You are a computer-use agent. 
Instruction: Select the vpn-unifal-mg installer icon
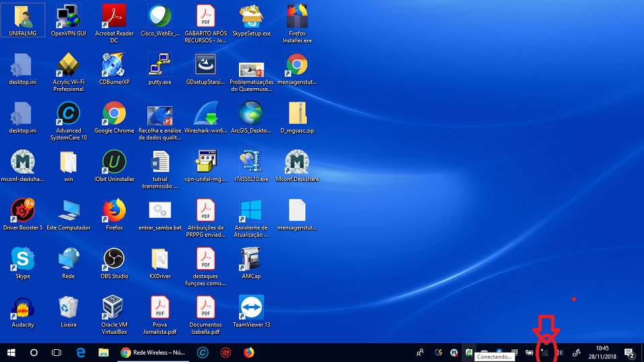click(205, 166)
